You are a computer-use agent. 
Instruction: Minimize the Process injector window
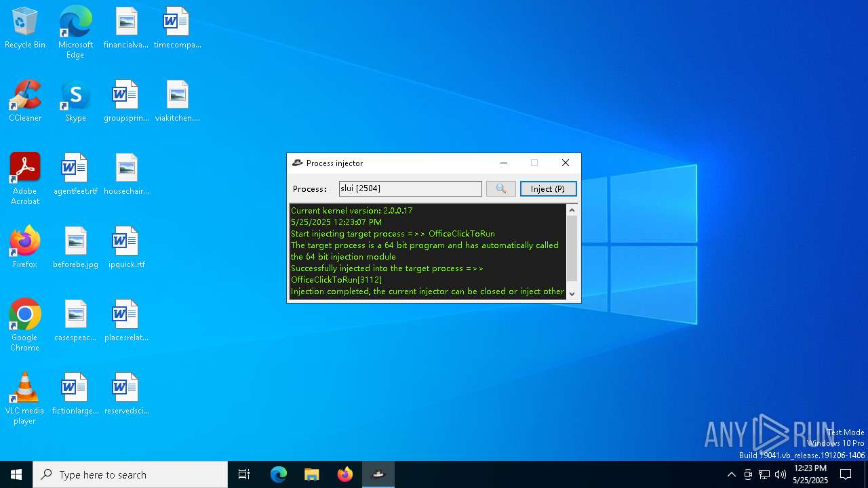pos(503,163)
